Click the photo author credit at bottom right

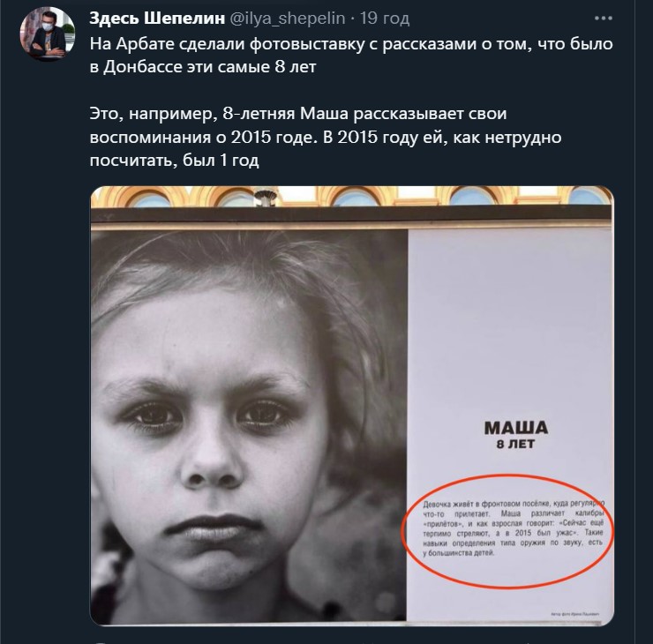click(x=574, y=614)
